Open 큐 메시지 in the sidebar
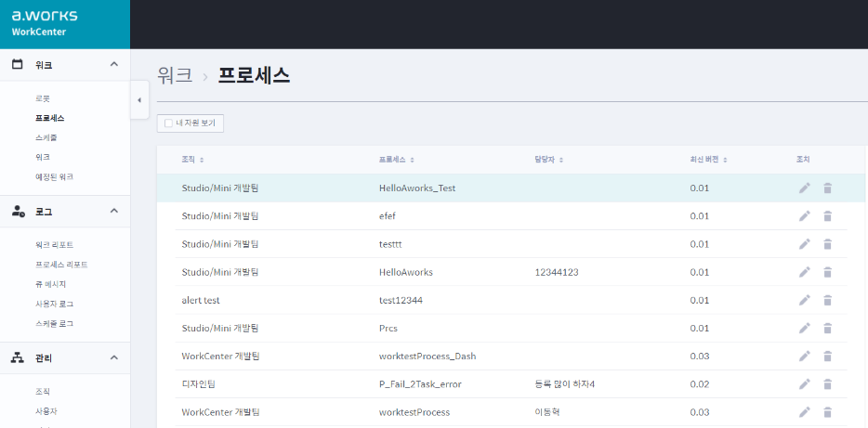868x428 pixels. 50,284
